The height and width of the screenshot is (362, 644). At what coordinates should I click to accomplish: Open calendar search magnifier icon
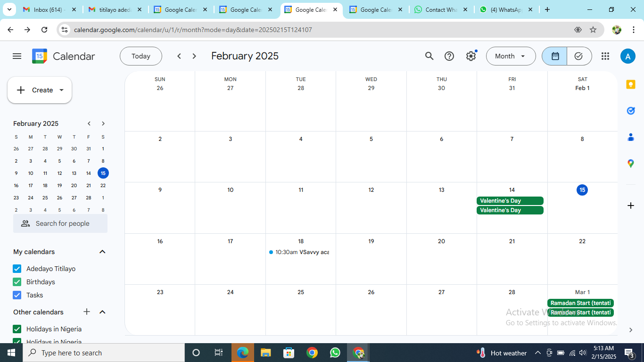429,56
